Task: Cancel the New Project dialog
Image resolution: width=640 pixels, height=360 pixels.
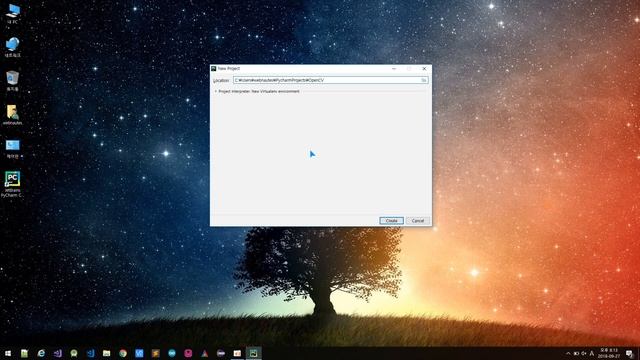Action: tap(418, 220)
